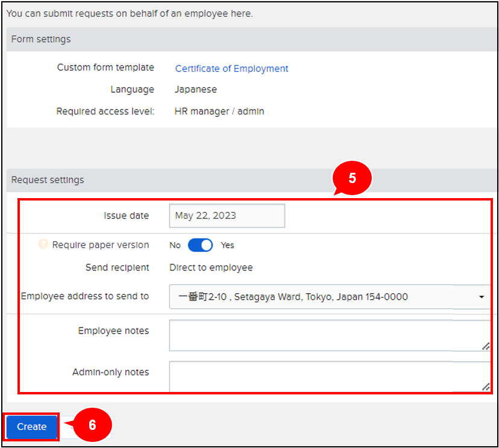Click the Admin-only notes resize handle
The image size is (499, 448).
click(x=486, y=387)
